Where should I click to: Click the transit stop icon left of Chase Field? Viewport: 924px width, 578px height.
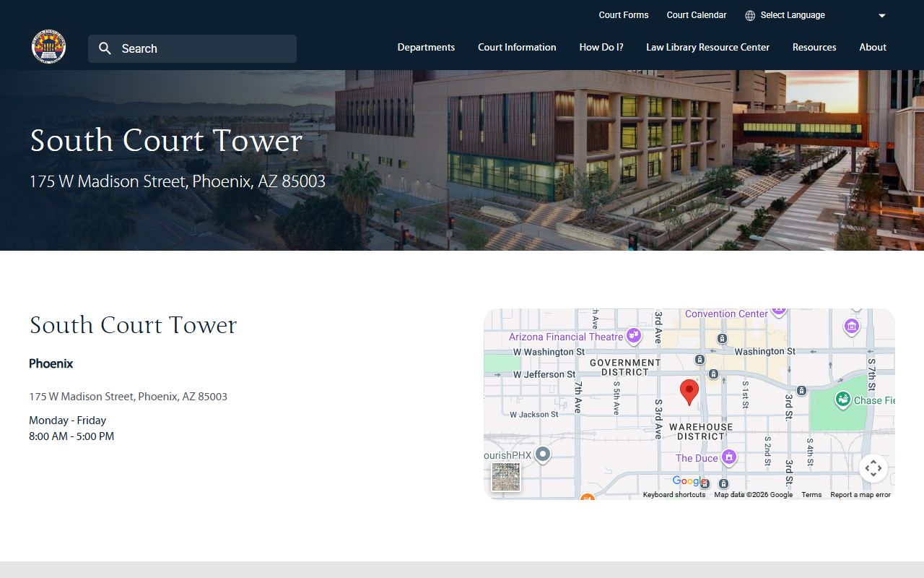[801, 391]
